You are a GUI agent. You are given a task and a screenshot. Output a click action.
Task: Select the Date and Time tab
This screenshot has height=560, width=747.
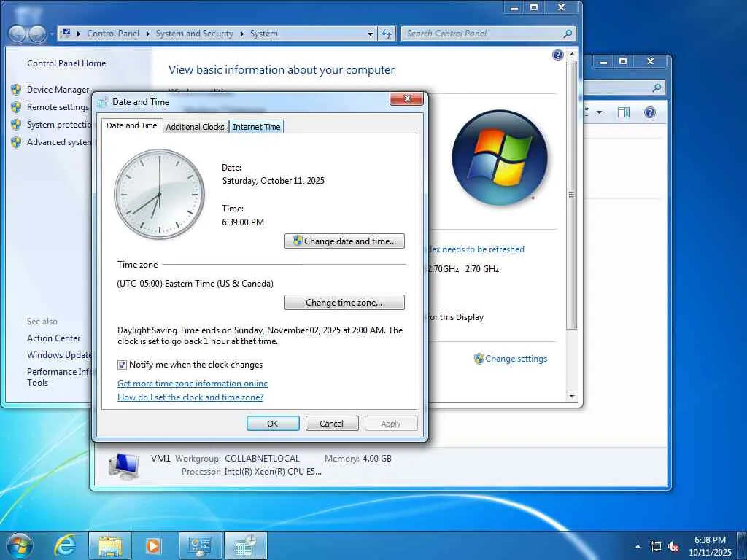(132, 125)
